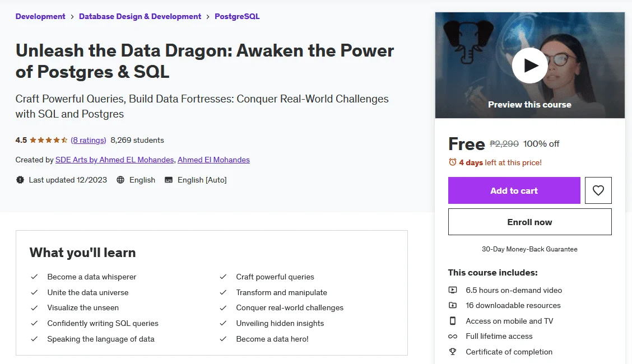Image resolution: width=632 pixels, height=364 pixels.
Task: Open Database Design & Development breadcrumb
Action: tap(140, 16)
